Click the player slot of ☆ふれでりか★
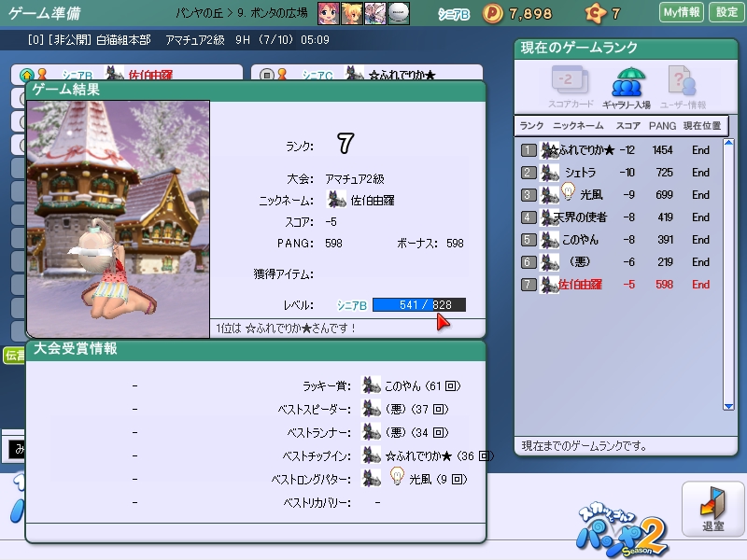Image resolution: width=747 pixels, height=560 pixels. 367,73
